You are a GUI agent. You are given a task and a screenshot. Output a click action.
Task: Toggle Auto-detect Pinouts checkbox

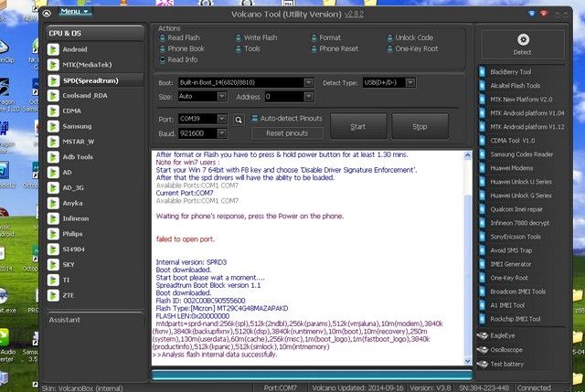[255, 118]
